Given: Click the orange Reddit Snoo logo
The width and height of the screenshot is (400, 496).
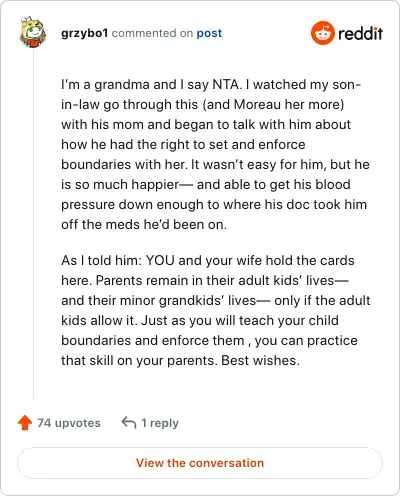Looking at the screenshot, I should tap(323, 33).
